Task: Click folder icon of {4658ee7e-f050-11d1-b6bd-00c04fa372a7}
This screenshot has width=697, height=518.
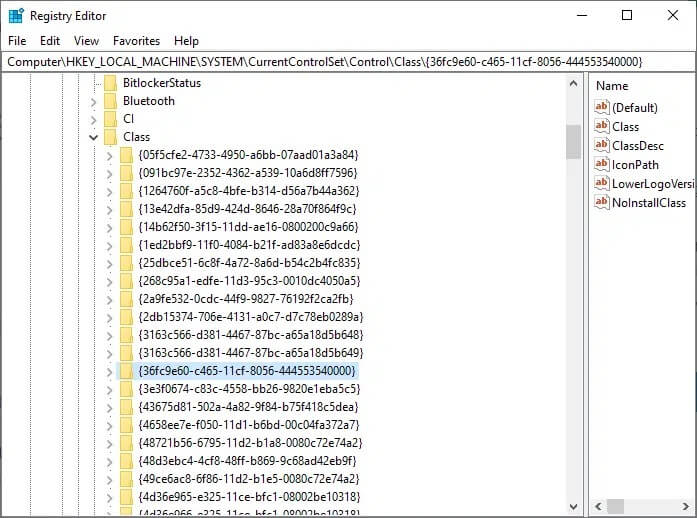Action: tap(126, 425)
